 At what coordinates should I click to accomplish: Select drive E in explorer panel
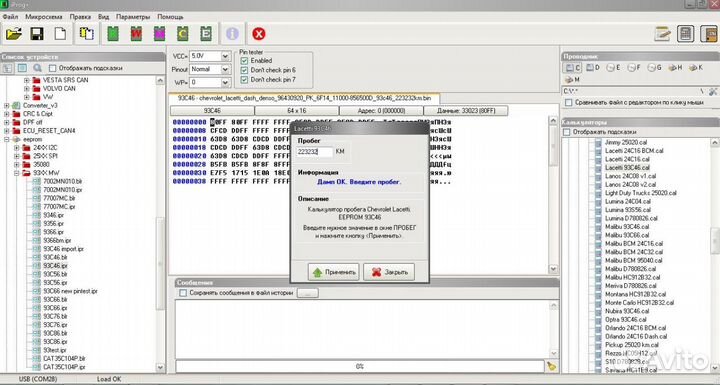[613, 68]
